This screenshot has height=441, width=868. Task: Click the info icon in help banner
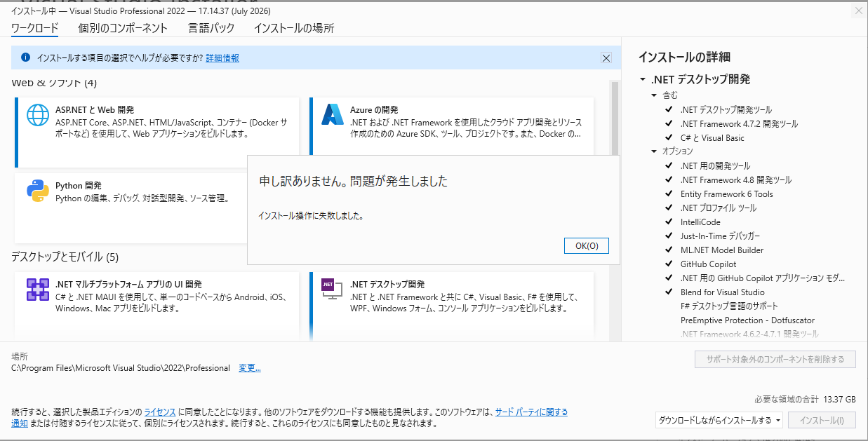26,57
